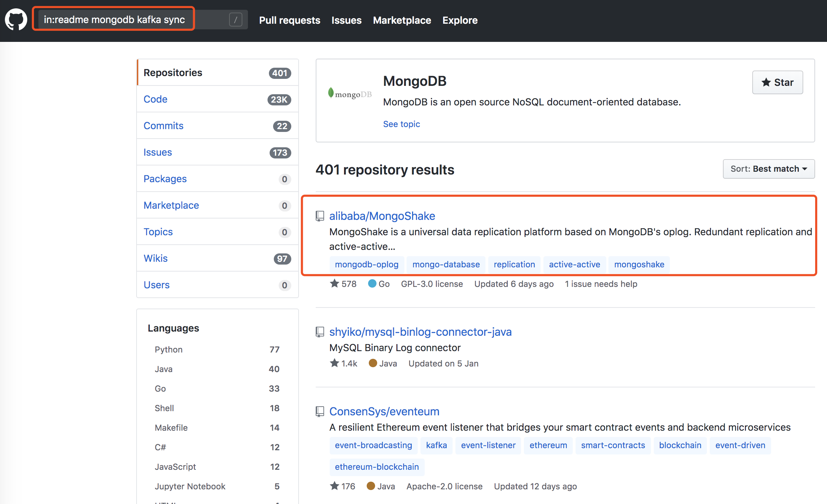Click repo icon beside alibaba/MongoShake
The width and height of the screenshot is (827, 504).
(x=320, y=216)
